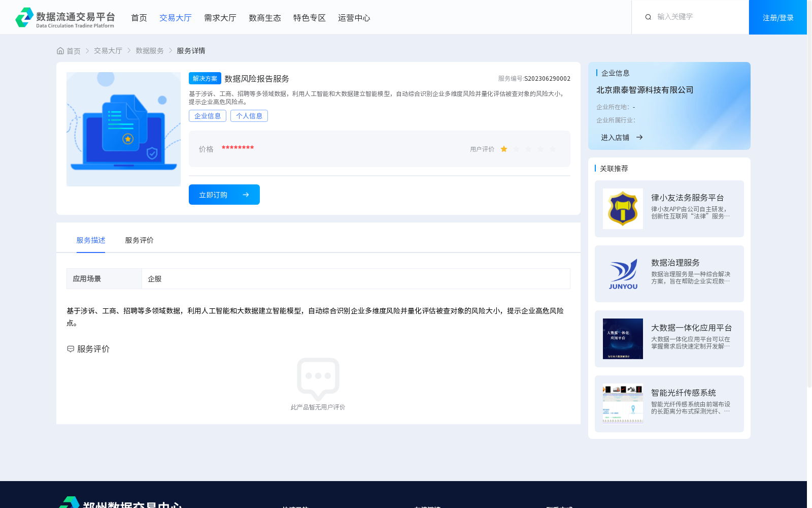Click the 企服 table cell
The image size is (812, 508).
tap(356, 279)
